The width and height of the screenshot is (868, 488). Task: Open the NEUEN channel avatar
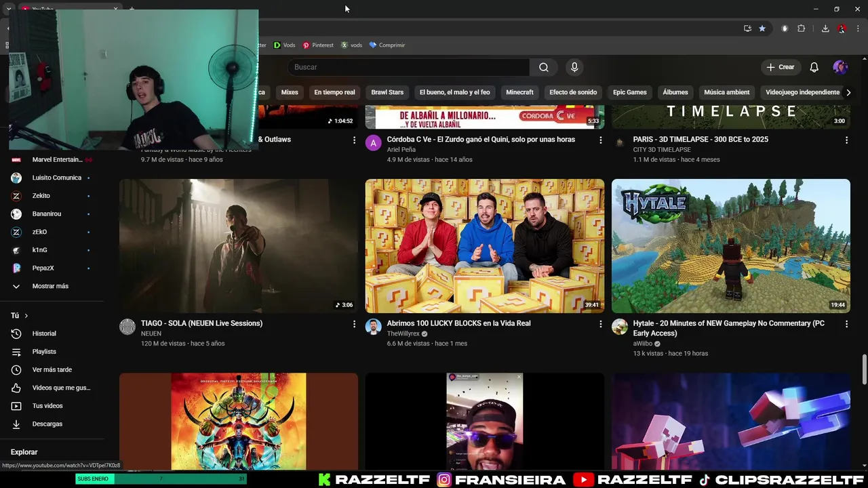[127, 327]
